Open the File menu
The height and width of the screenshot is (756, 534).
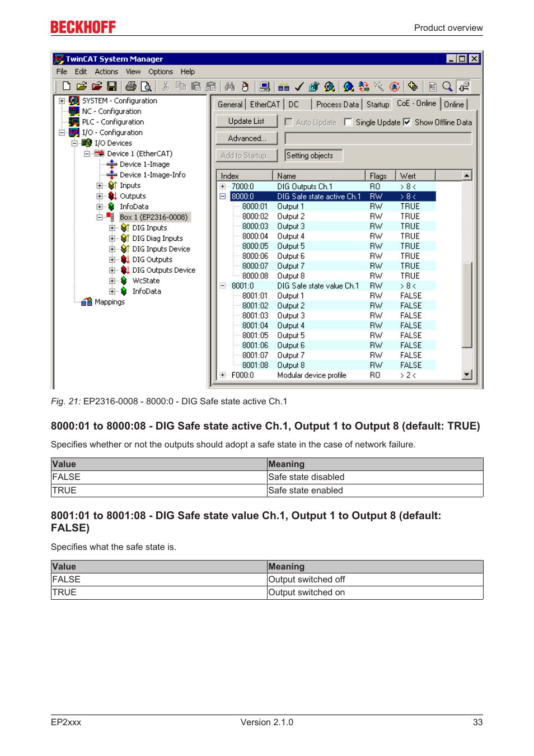tap(62, 72)
